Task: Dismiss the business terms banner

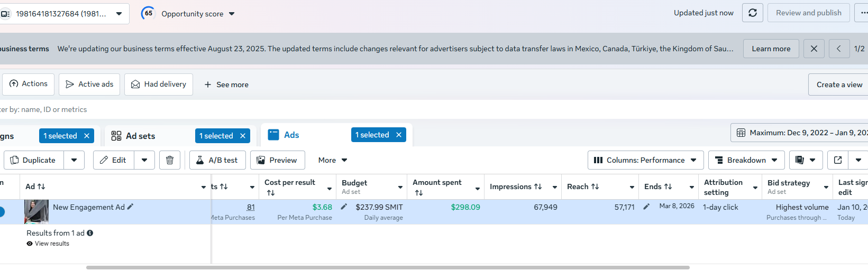Action: [814, 49]
